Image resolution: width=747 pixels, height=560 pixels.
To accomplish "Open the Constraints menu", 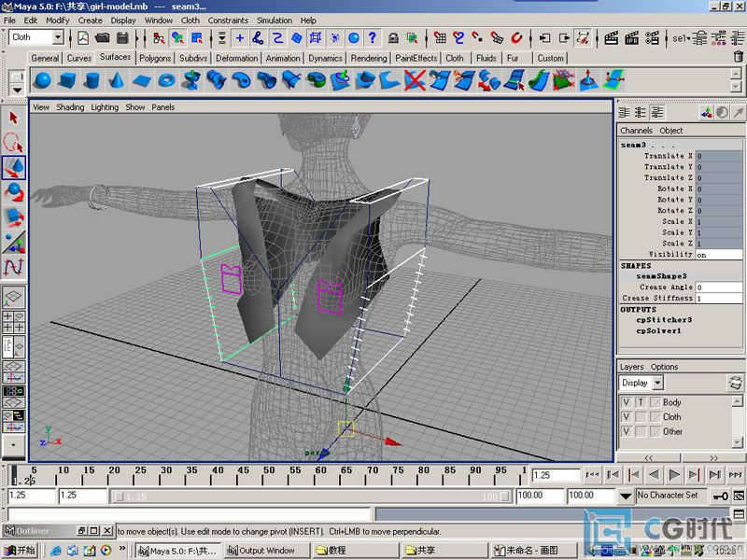I will tap(228, 21).
